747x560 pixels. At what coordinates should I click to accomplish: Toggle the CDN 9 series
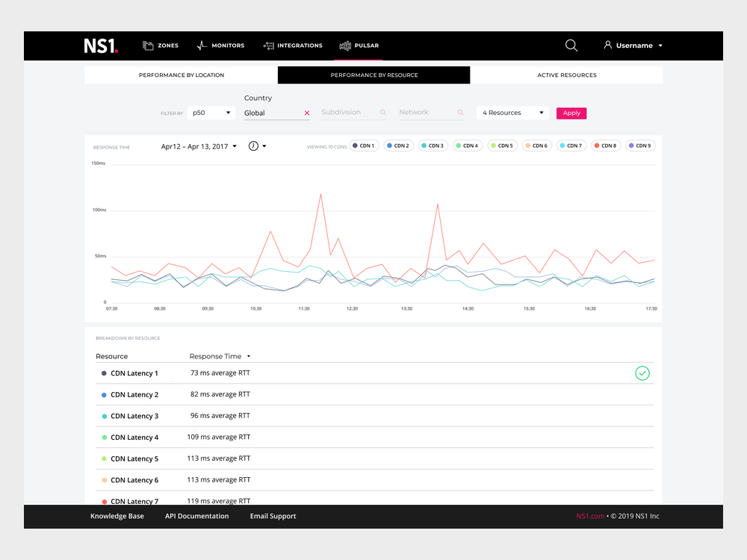point(640,146)
